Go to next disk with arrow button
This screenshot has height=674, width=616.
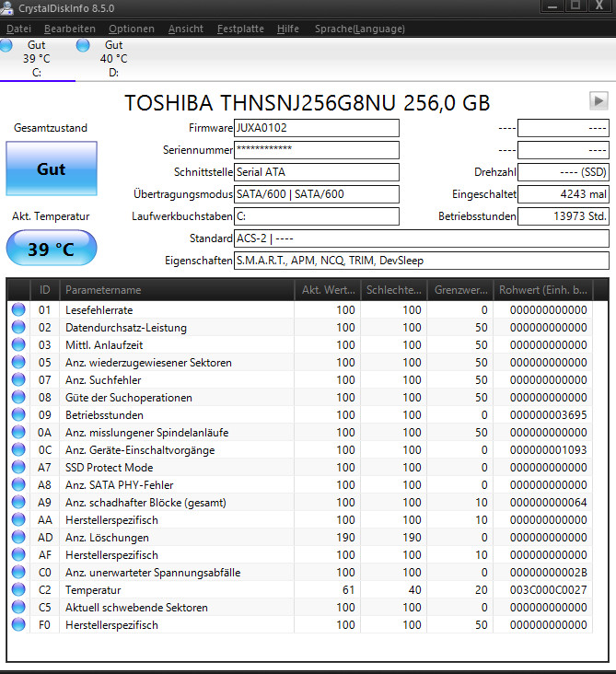pos(599,101)
